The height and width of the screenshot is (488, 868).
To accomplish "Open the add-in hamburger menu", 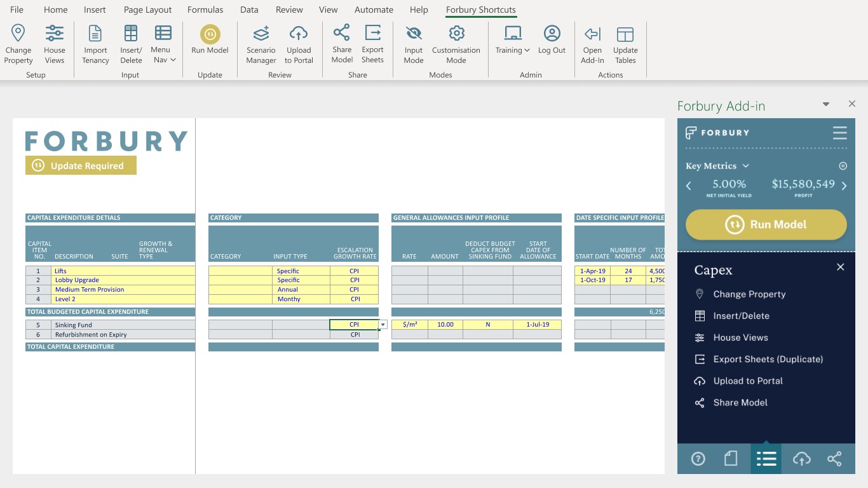I will 840,133.
